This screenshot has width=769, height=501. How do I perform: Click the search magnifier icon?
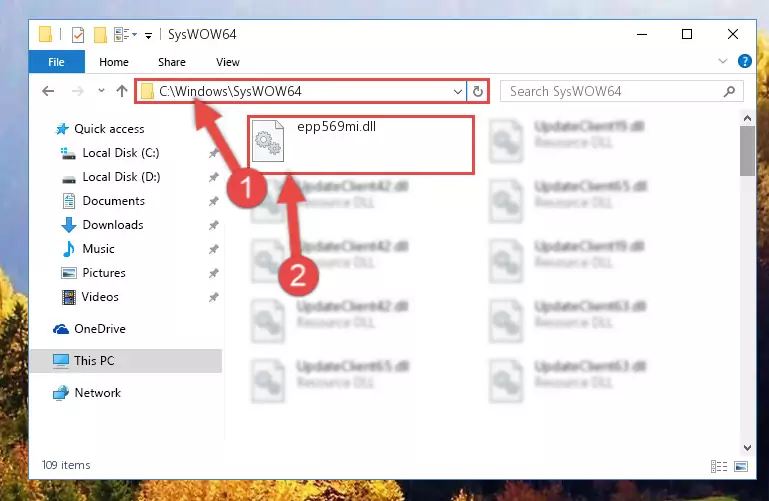(x=729, y=91)
